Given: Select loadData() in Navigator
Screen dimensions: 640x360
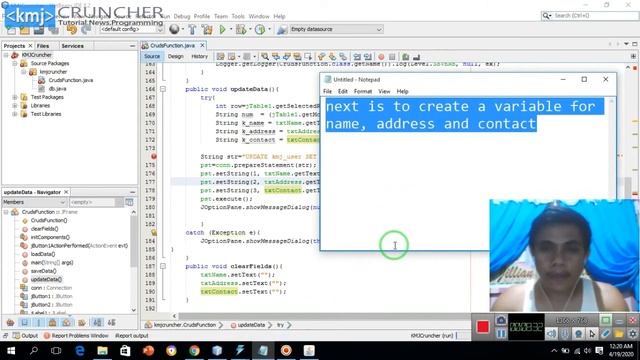Looking at the screenshot, I should coord(43,254).
